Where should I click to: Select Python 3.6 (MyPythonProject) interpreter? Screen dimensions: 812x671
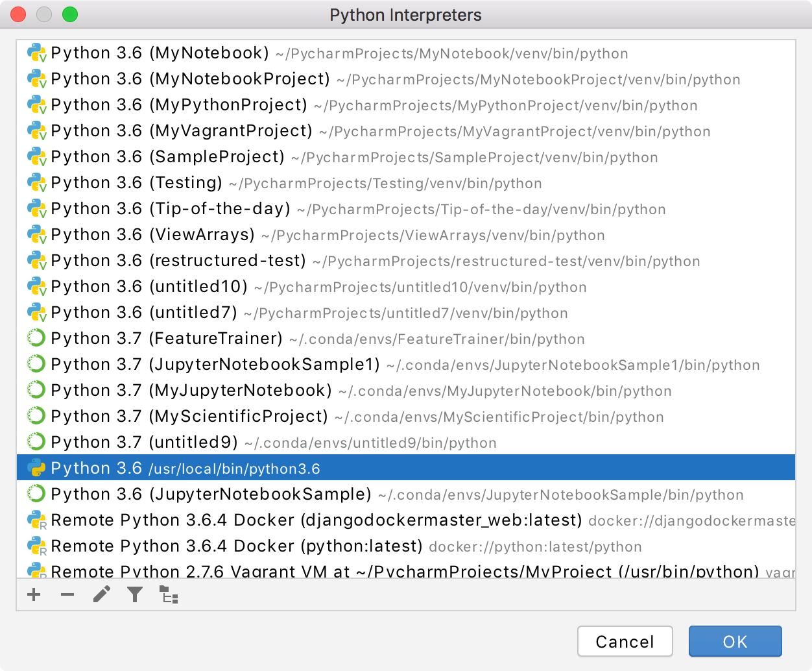pos(179,104)
